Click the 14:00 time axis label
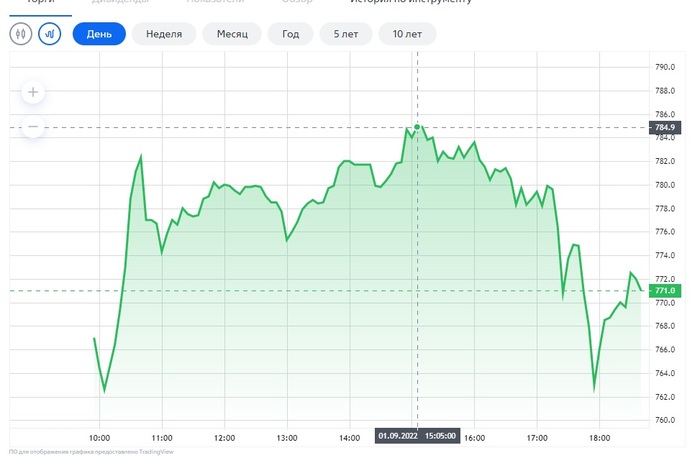 (x=350, y=438)
